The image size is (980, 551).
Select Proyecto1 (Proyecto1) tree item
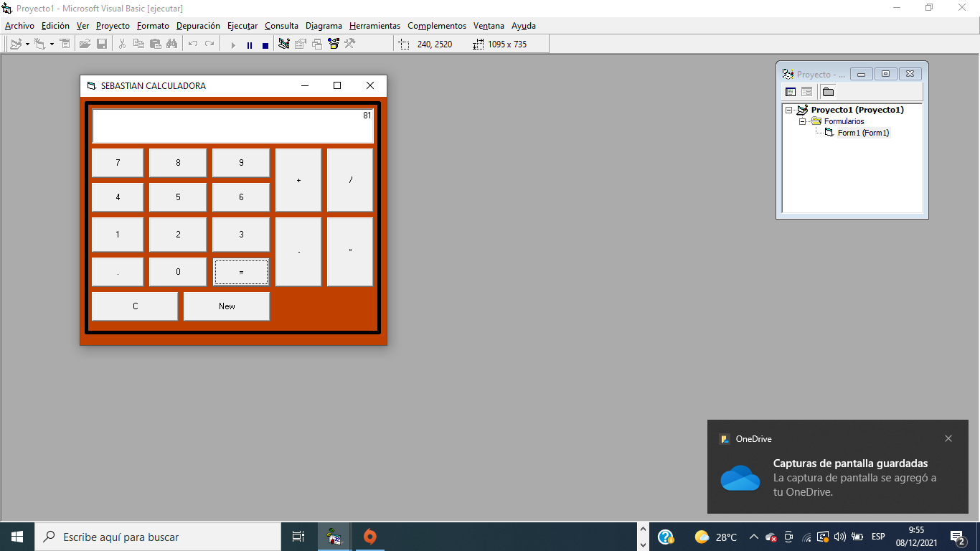(857, 110)
